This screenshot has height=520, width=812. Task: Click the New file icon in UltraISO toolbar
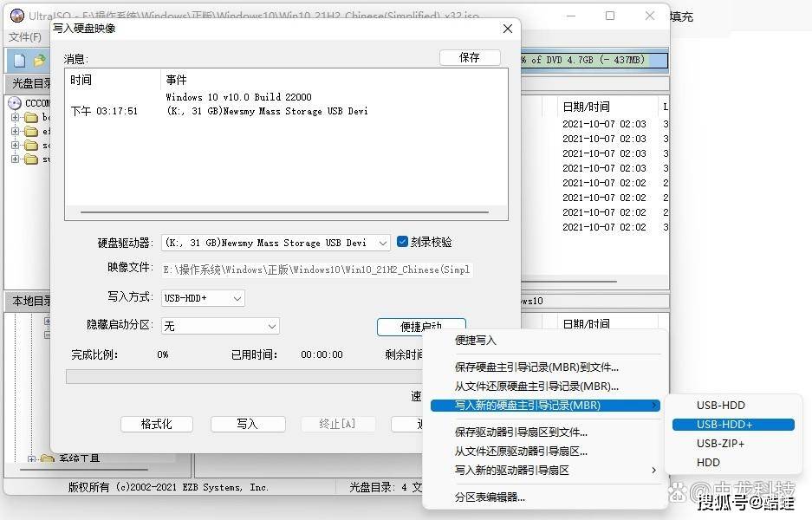[20, 61]
